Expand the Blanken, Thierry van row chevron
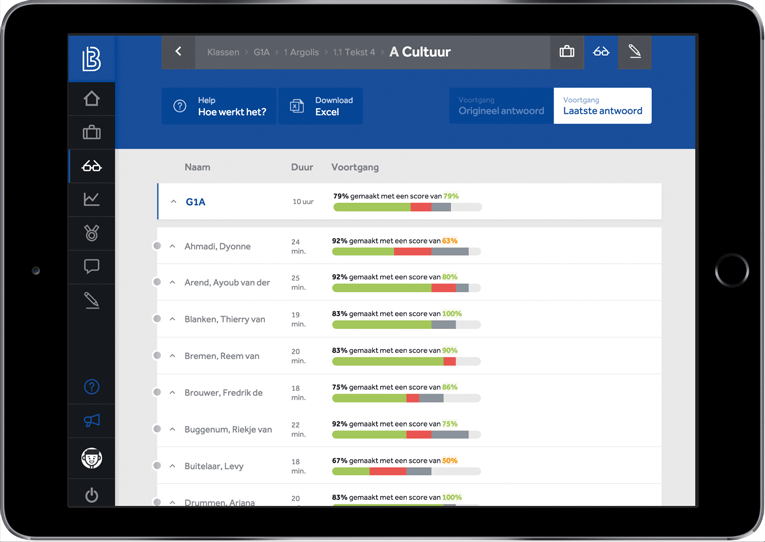Image resolution: width=765 pixels, height=542 pixels. (172, 320)
